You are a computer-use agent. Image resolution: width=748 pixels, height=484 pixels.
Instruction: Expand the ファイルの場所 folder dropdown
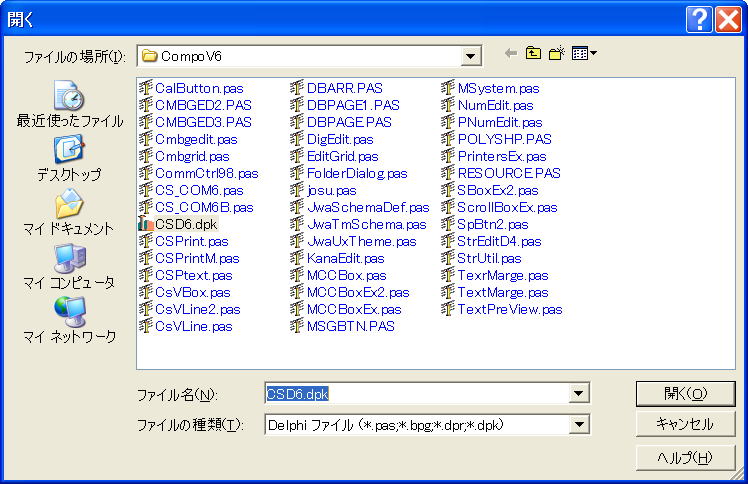pyautogui.click(x=470, y=57)
